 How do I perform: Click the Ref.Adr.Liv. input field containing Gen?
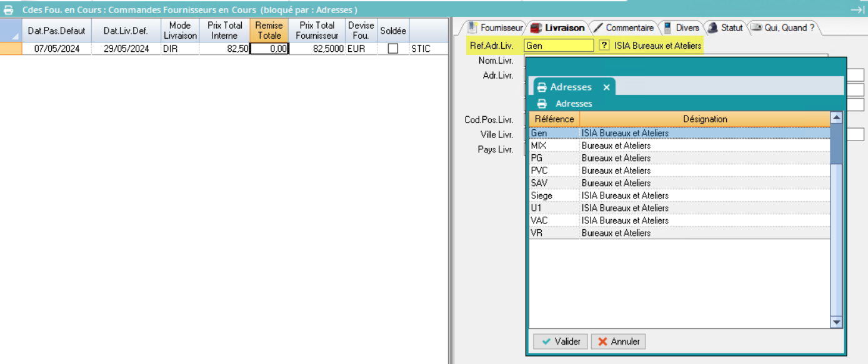tap(559, 46)
